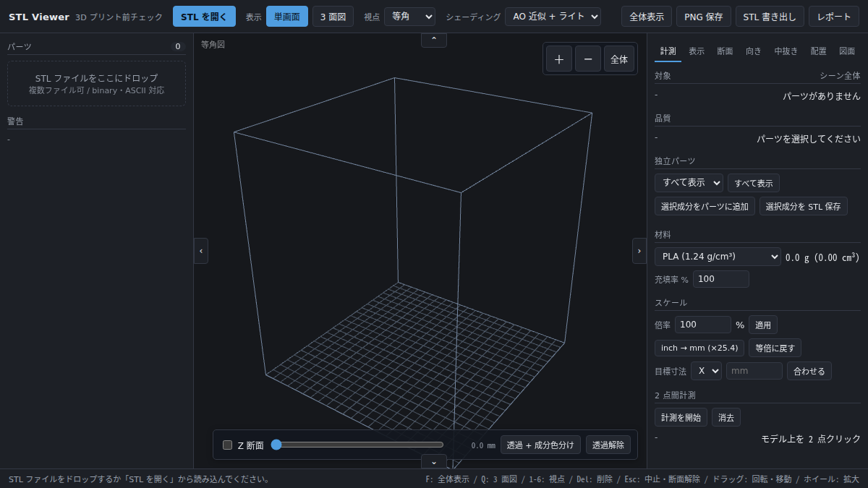Switch to the 表示 tab

click(x=697, y=51)
